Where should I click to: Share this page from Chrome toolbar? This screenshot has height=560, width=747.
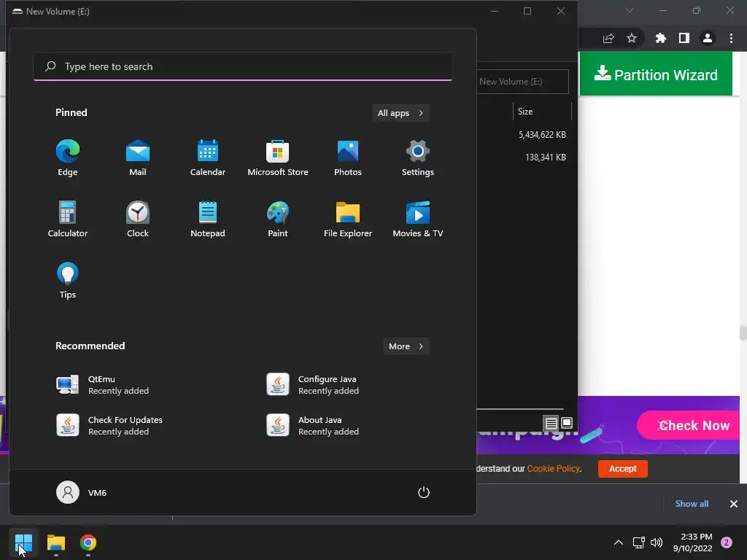(608, 38)
